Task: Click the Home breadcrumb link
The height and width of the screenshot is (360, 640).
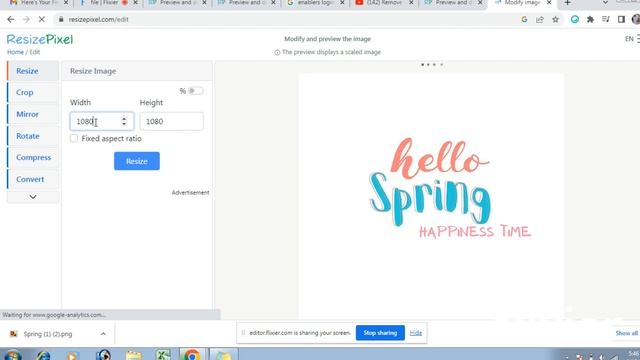Action: (x=15, y=52)
